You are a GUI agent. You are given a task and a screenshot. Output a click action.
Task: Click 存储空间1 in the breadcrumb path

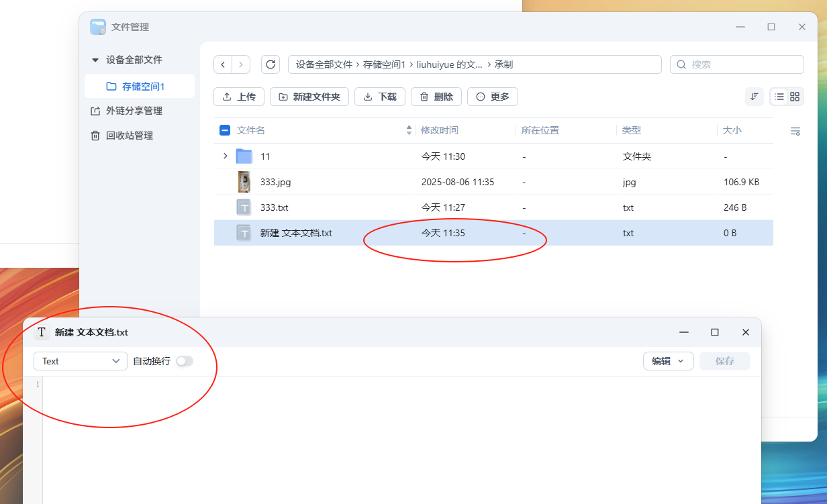tap(385, 64)
